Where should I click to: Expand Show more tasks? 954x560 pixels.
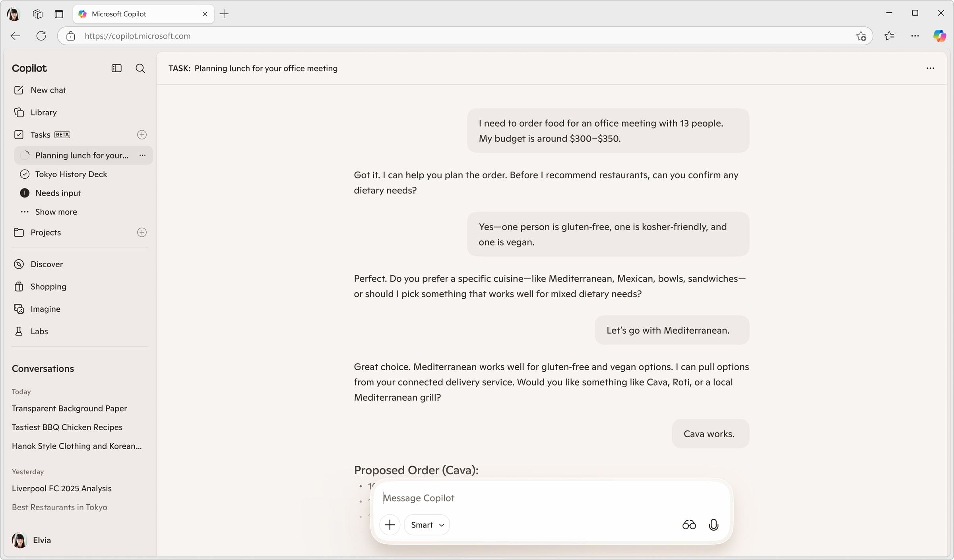[56, 212]
